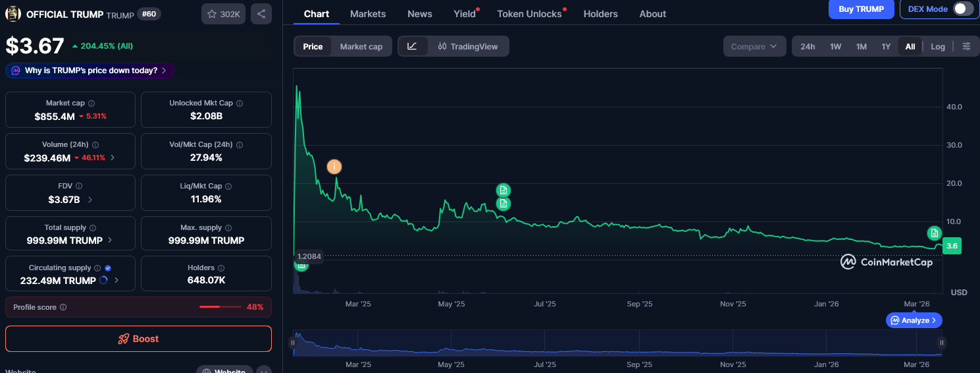The width and height of the screenshot is (980, 373).
Task: Expand Volume (24h) details chevron
Action: coord(113,158)
